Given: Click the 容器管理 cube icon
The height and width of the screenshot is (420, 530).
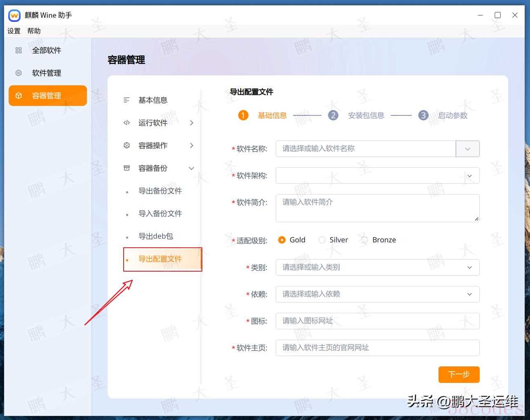Looking at the screenshot, I should pos(19,96).
